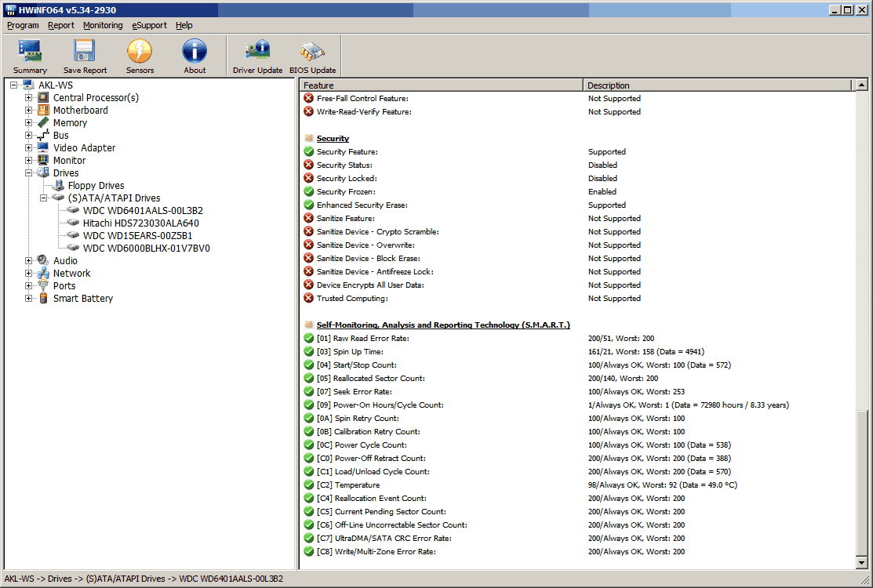Image resolution: width=873 pixels, height=588 pixels.
Task: Click the vertical scrollbar thumb
Action: tap(861, 484)
